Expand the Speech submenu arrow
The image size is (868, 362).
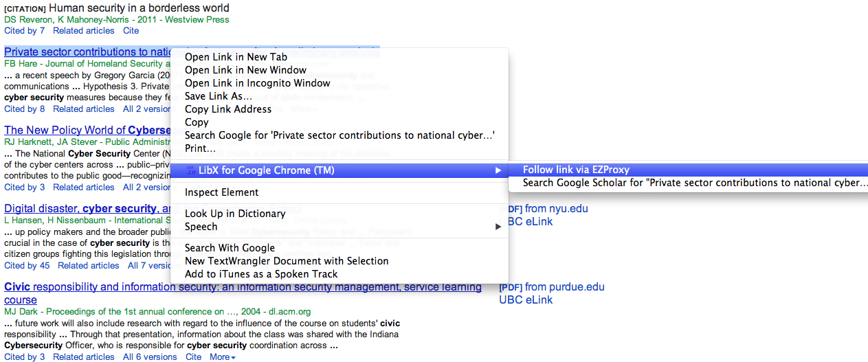[x=498, y=227]
